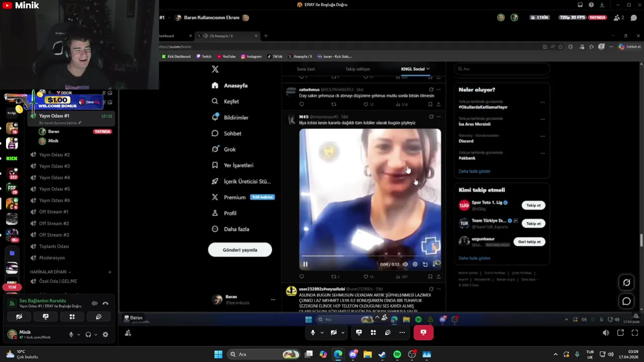The height and width of the screenshot is (362, 644).
Task: Follow Spor Toto 1. Lig
Action: pos(533,205)
